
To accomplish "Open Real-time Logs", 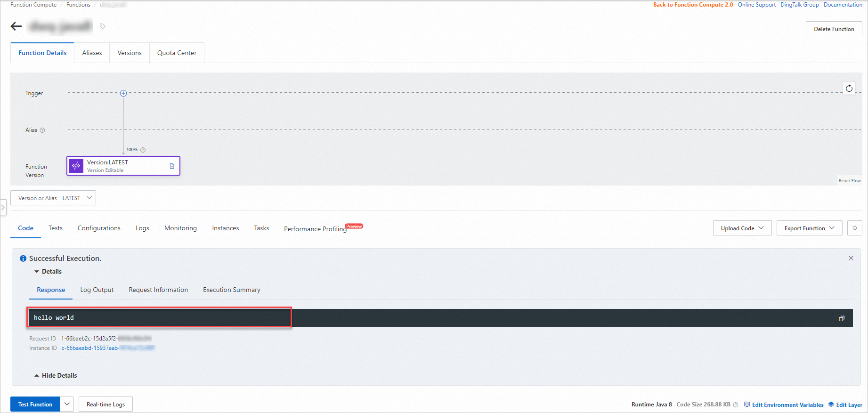I will pyautogui.click(x=105, y=404).
